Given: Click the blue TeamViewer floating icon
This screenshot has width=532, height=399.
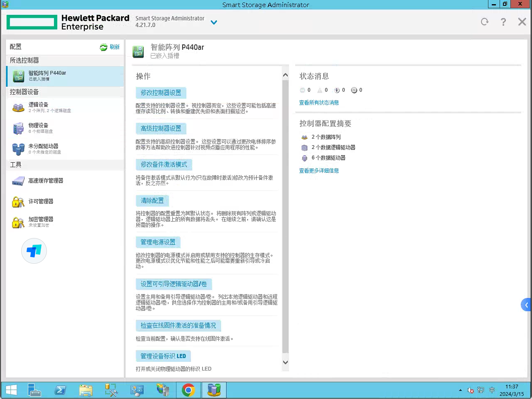Looking at the screenshot, I should point(34,251).
